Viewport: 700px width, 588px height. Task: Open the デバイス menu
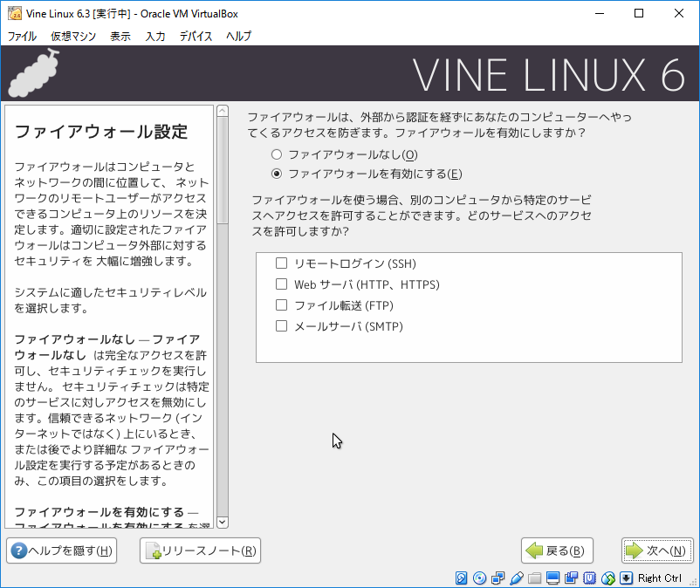196,37
